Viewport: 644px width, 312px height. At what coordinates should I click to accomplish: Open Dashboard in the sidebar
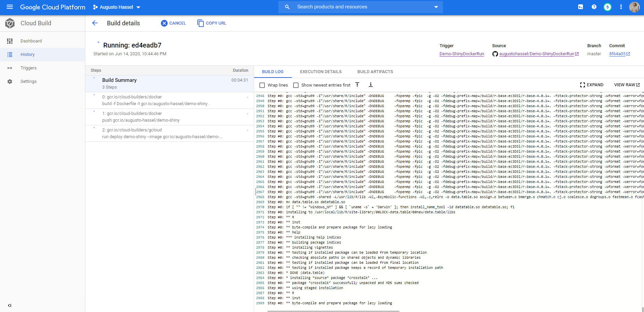43,41
